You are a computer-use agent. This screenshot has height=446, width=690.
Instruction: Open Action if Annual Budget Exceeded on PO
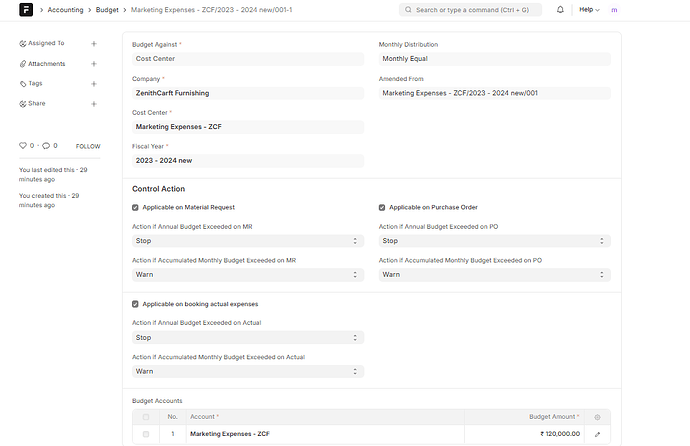pos(495,241)
